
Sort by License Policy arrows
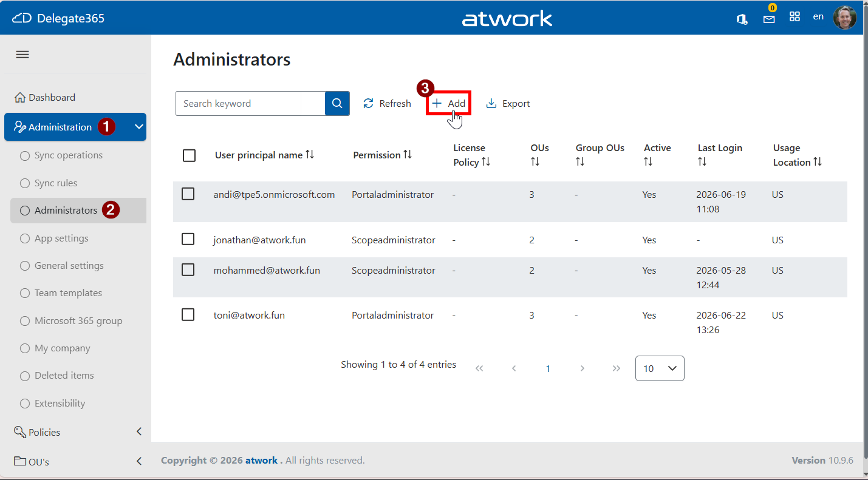coord(485,162)
